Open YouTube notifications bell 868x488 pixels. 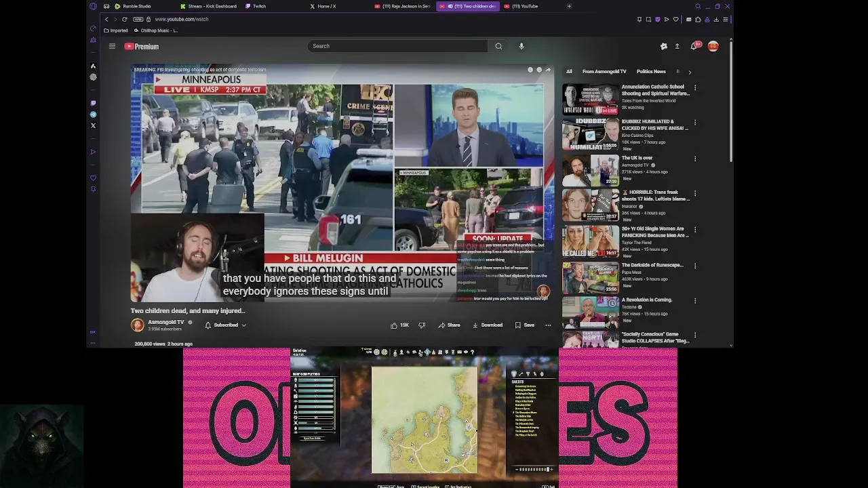(694, 46)
